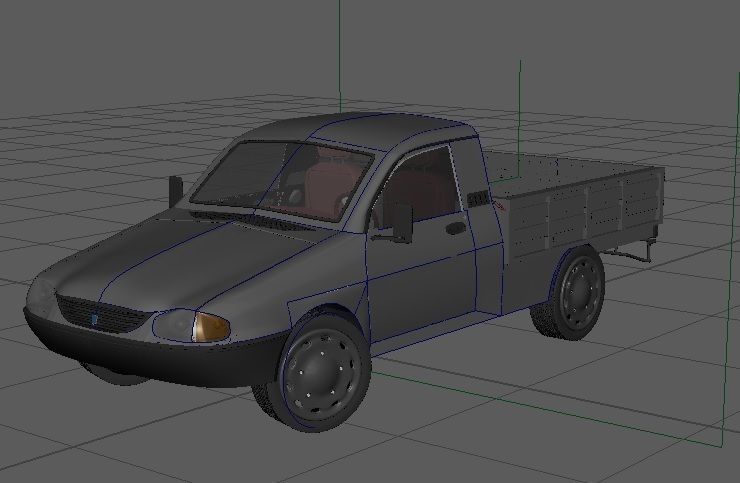
Task: Select the truck's front right wheel
Action: point(315,372)
